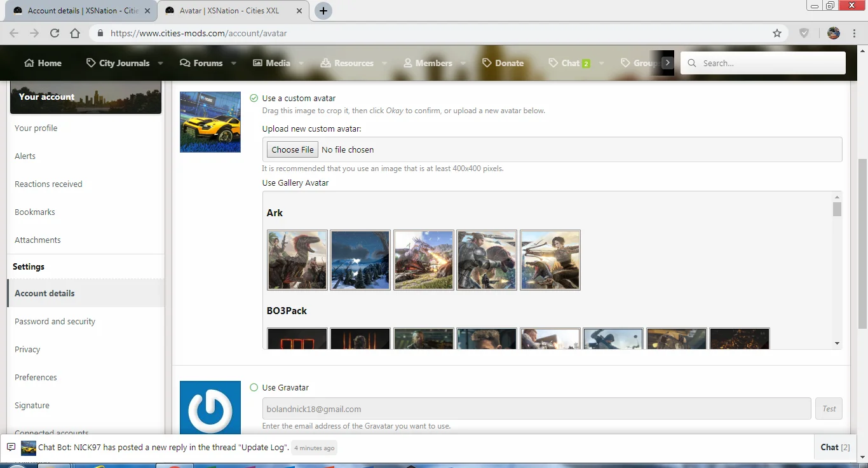868x468 pixels.
Task: Select the first Ark gallery avatar
Action: click(297, 260)
